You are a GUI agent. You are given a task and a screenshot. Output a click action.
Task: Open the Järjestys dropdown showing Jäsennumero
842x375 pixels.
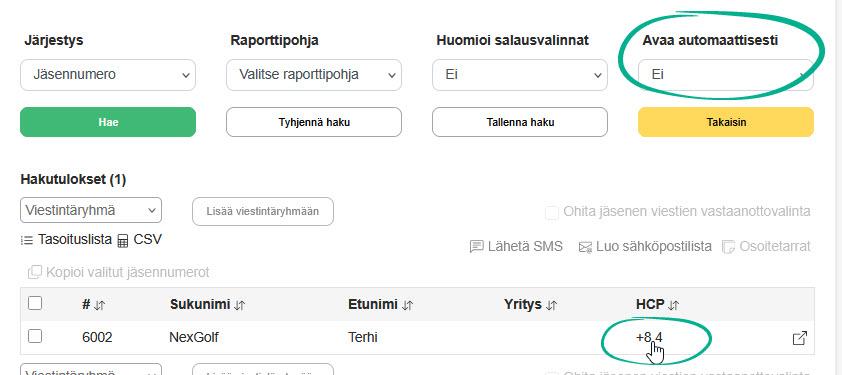click(x=108, y=75)
